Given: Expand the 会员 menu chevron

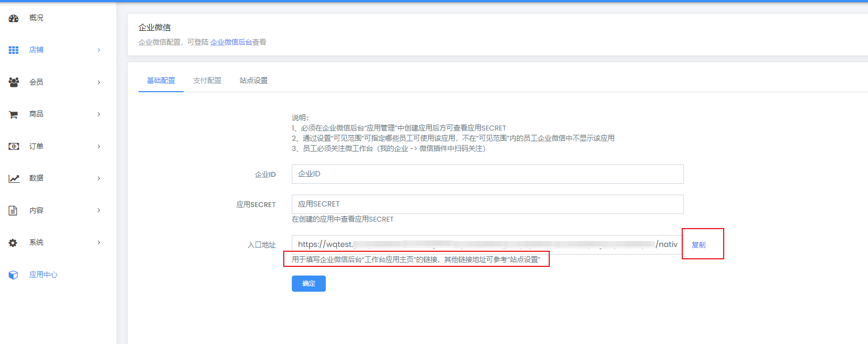Looking at the screenshot, I should tap(99, 82).
